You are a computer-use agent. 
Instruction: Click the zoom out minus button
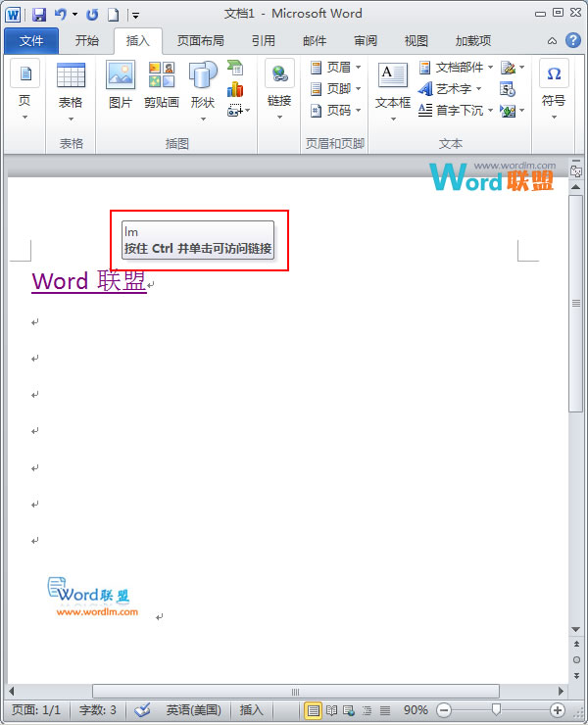pos(444,709)
